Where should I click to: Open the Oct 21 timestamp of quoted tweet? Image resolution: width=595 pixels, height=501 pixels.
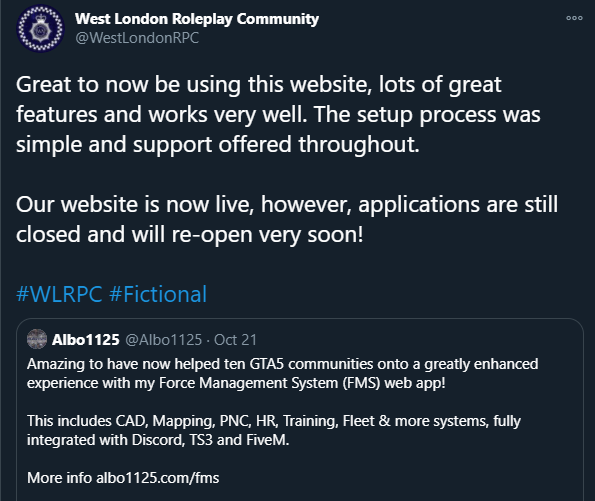tap(235, 340)
